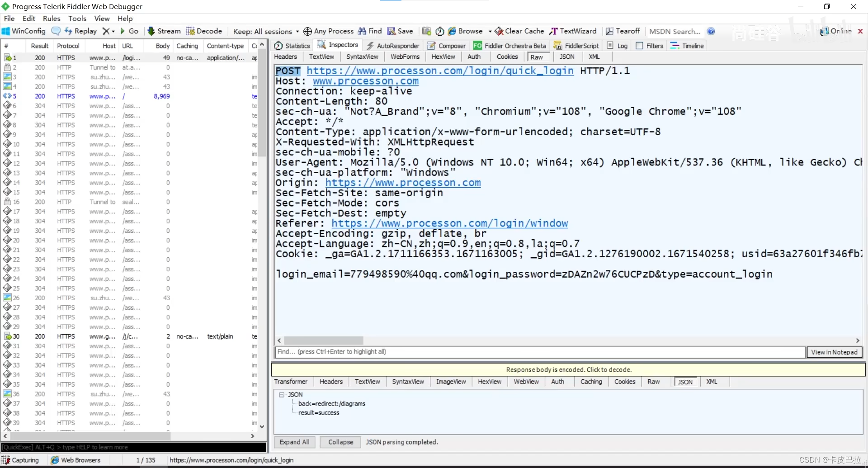Select response Transformer tab
Image resolution: width=868 pixels, height=468 pixels.
(291, 382)
